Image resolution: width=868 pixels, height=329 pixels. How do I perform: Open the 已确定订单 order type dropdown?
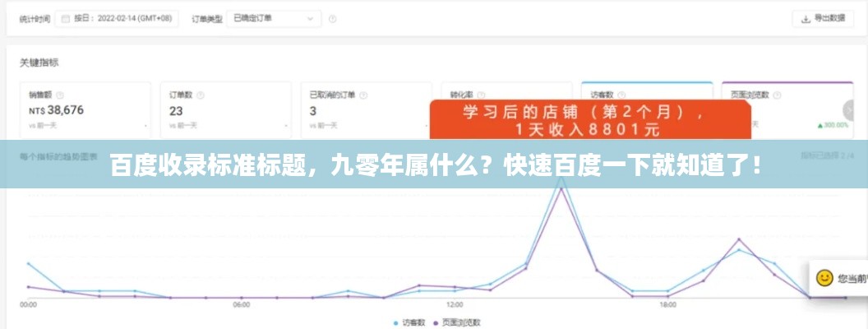(274, 18)
